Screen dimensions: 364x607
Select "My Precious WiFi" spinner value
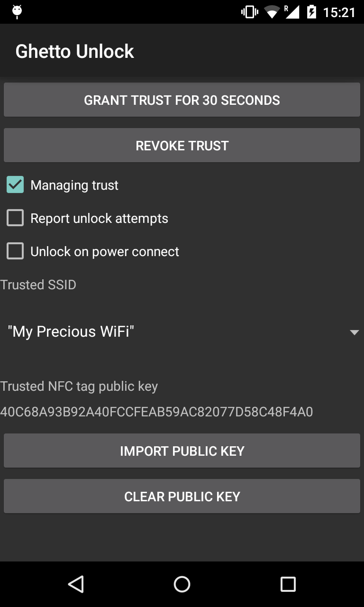(71, 331)
